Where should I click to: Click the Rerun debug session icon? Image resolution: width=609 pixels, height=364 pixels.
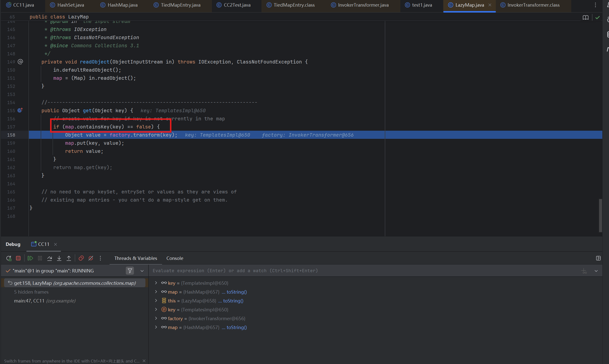click(9, 259)
